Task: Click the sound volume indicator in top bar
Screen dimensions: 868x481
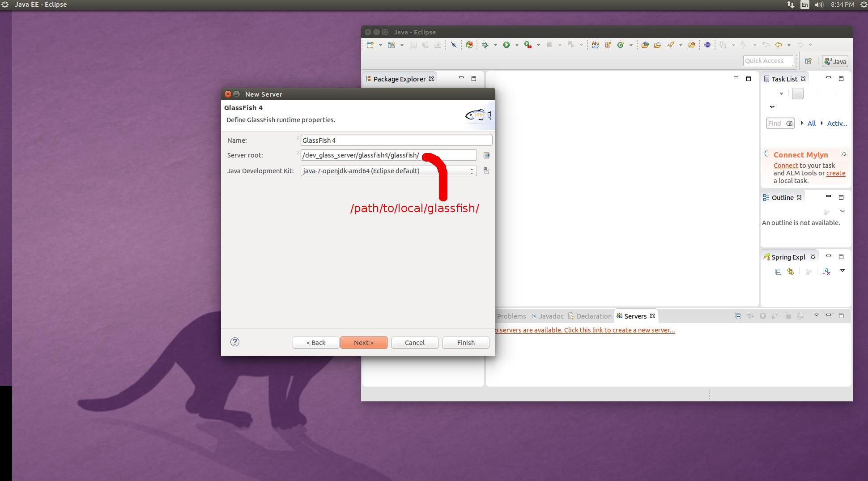Action: pos(819,4)
